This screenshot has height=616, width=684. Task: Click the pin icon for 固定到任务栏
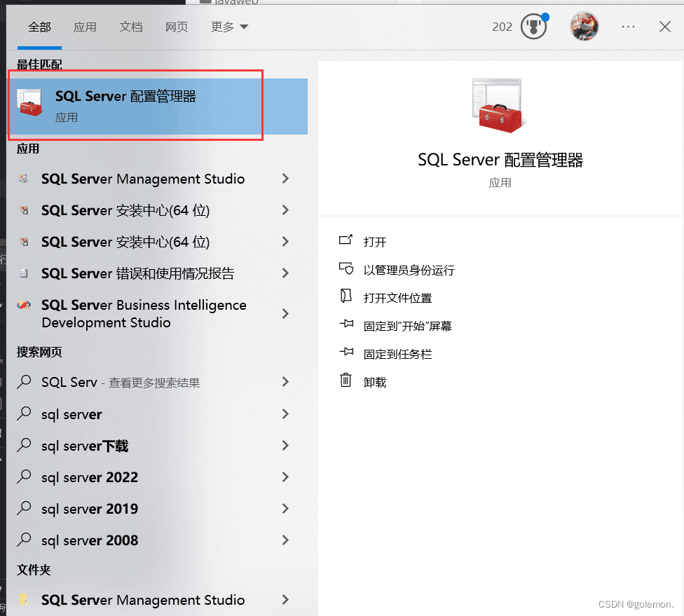[x=346, y=352]
